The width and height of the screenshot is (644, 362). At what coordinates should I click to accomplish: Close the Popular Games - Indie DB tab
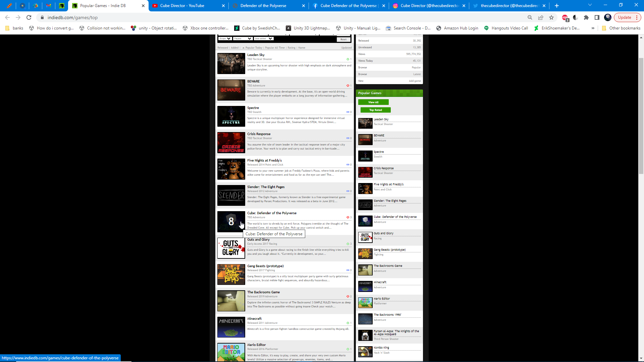pos(143,6)
